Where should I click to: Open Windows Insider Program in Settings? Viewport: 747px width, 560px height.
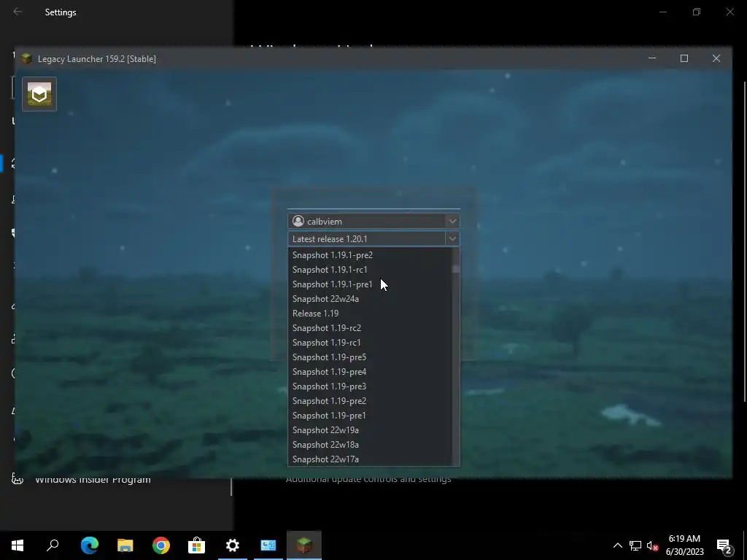coord(93,480)
